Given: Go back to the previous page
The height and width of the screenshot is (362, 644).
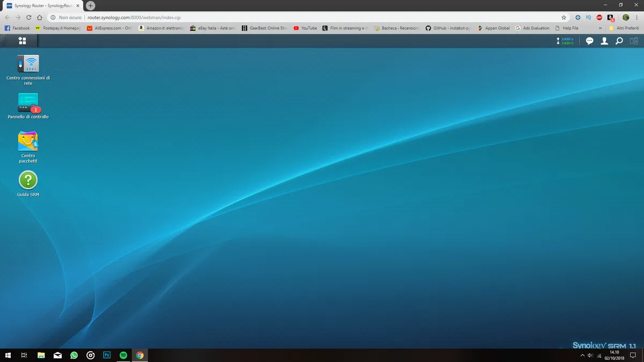Looking at the screenshot, I should [x=8, y=18].
